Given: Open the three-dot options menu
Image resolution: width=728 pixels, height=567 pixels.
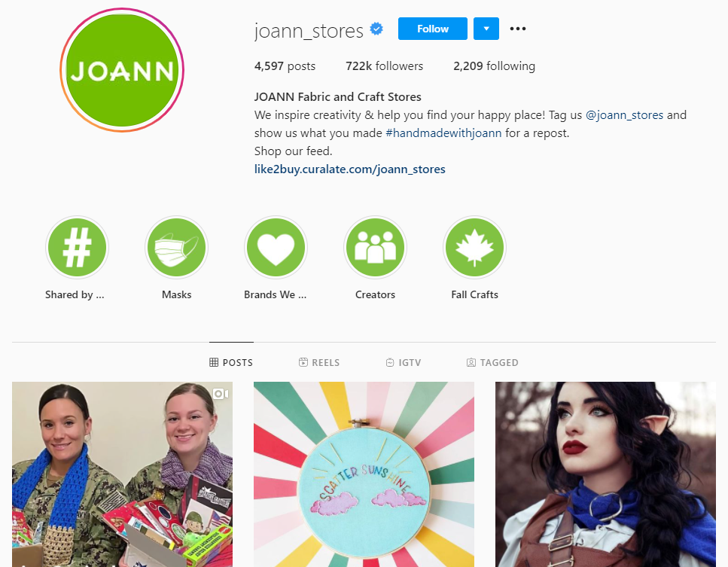Looking at the screenshot, I should [x=518, y=29].
